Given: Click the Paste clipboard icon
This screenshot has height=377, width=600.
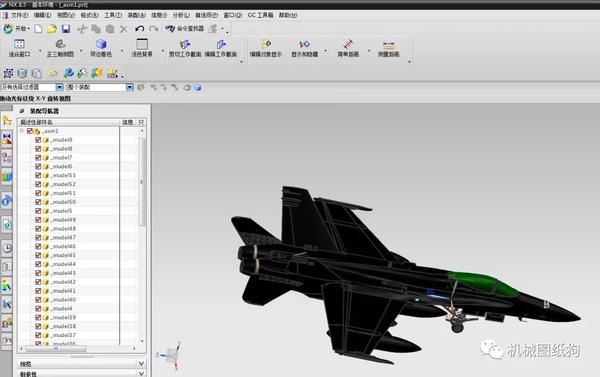Looking at the screenshot, I should (110, 29).
